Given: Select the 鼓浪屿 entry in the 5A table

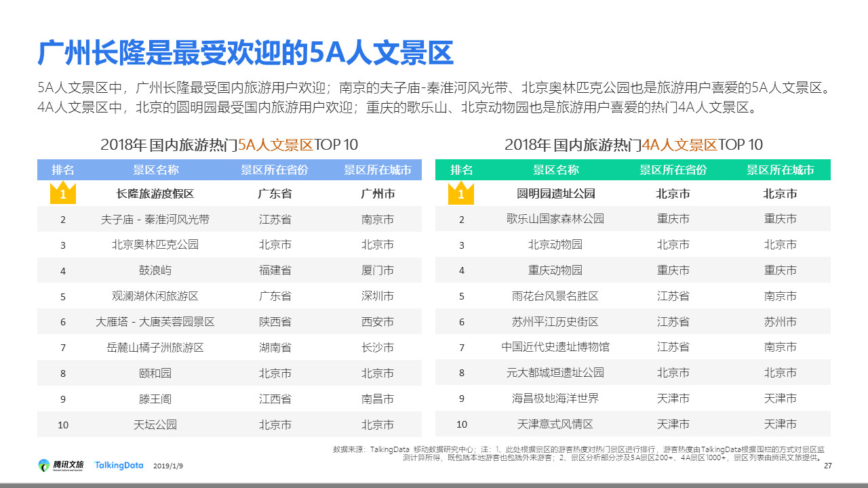Looking at the screenshot, I should tap(155, 270).
